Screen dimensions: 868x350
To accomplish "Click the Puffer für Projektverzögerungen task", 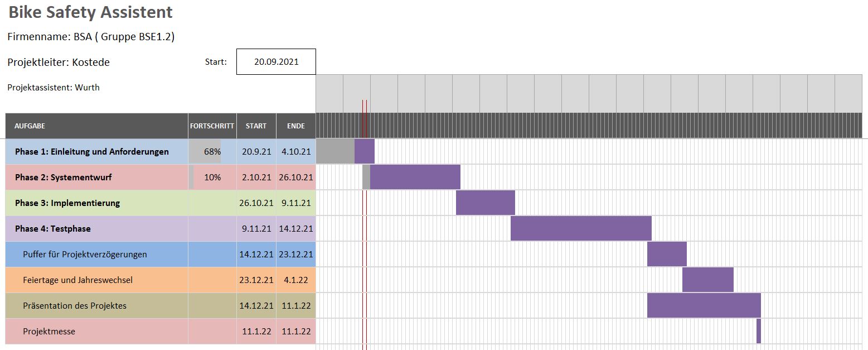I will [x=85, y=255].
